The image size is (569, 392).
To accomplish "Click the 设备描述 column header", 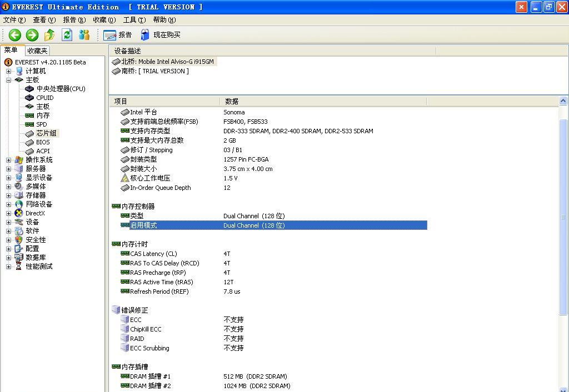I will (x=272, y=51).
